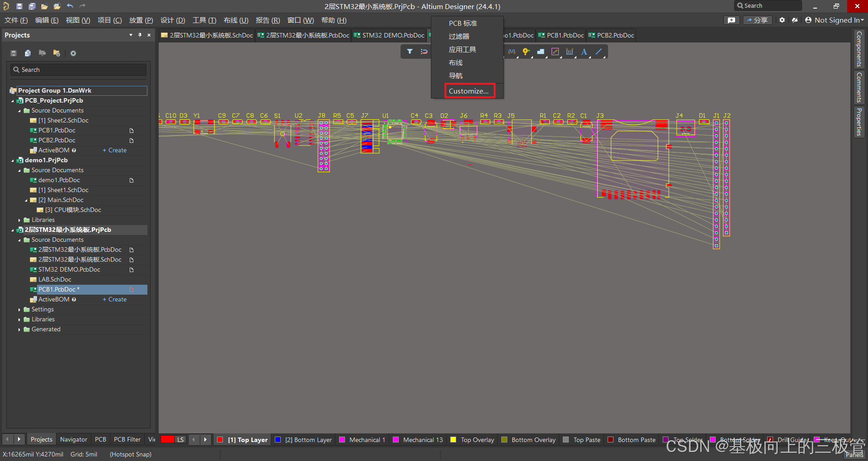
Task: Open the 设计 (D) menu
Action: click(173, 20)
